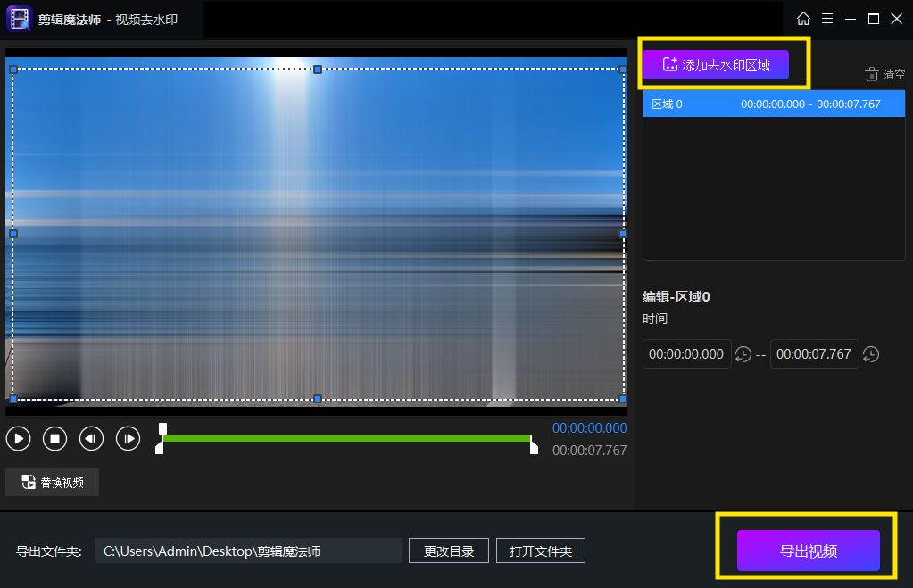The image size is (913, 588).
Task: Stop video playback
Action: click(54, 438)
